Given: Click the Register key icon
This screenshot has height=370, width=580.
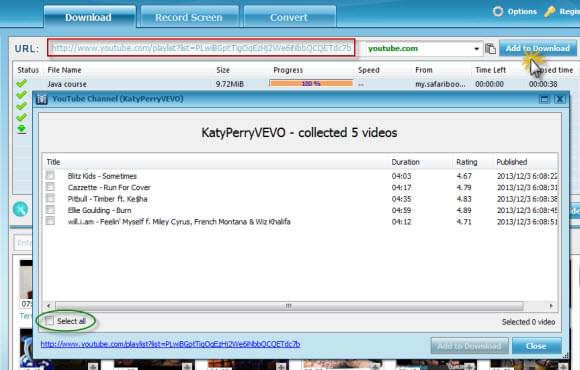Looking at the screenshot, I should point(550,11).
